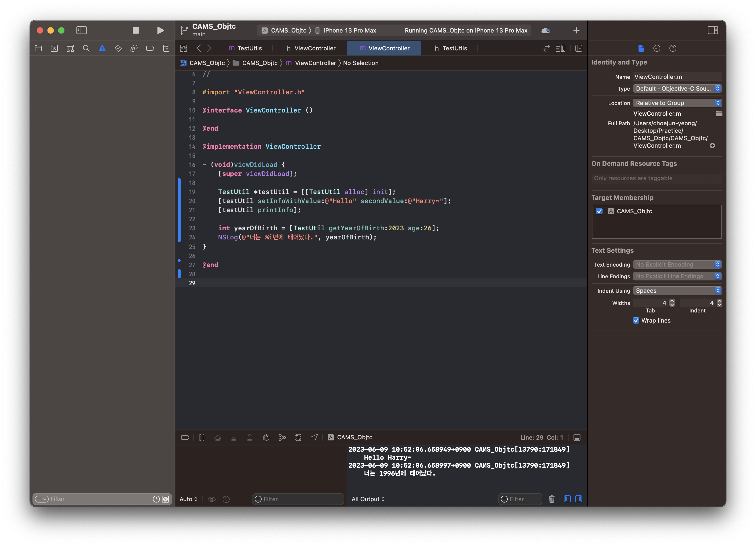Open the Type dropdown for the file
Screen dimensions: 756x546
pos(677,89)
